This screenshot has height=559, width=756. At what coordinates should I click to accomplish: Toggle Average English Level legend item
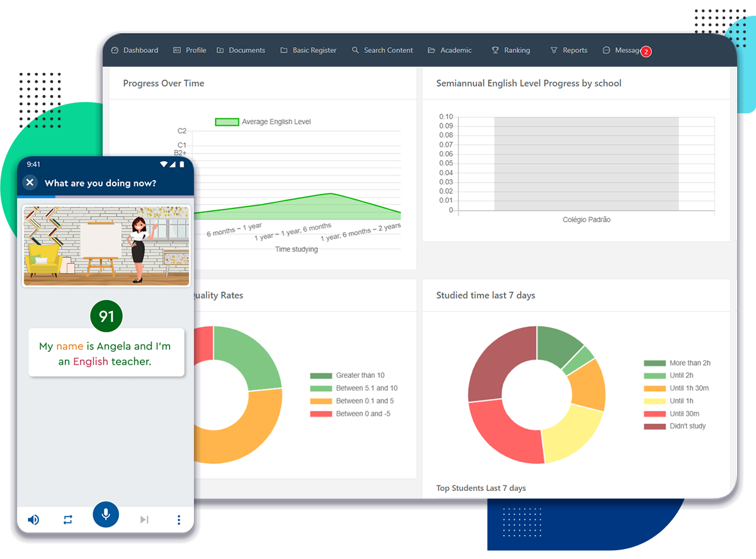(x=263, y=122)
